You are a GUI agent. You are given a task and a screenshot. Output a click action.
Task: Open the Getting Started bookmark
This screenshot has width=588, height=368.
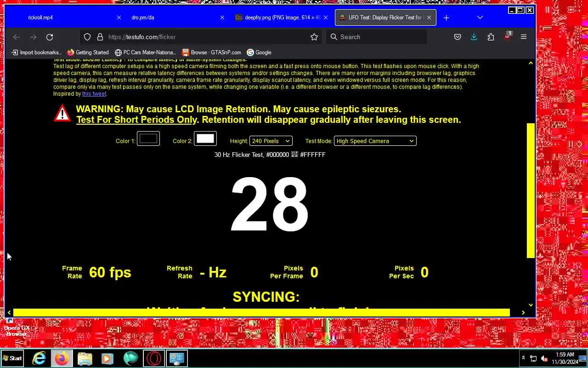click(x=88, y=52)
